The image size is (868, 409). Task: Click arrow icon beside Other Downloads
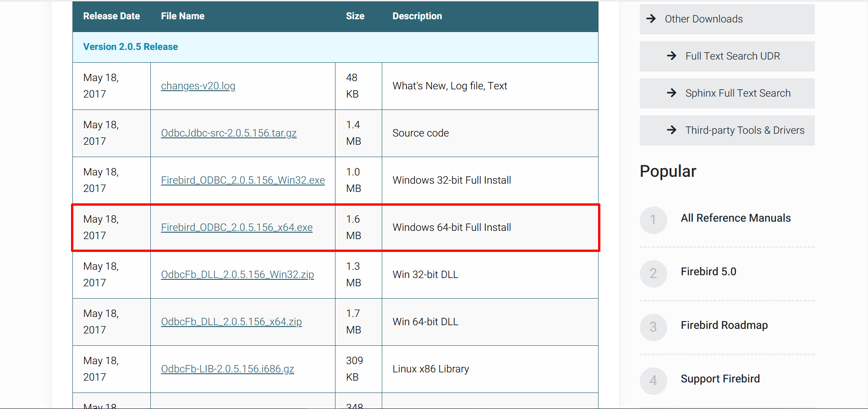[x=651, y=19]
